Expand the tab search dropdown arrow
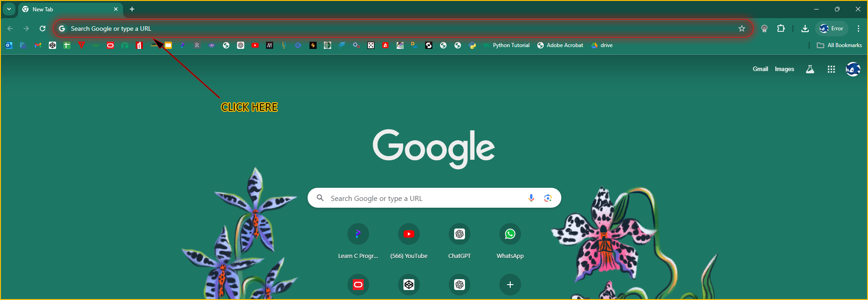Image resolution: width=868 pixels, height=300 pixels. 9,9
